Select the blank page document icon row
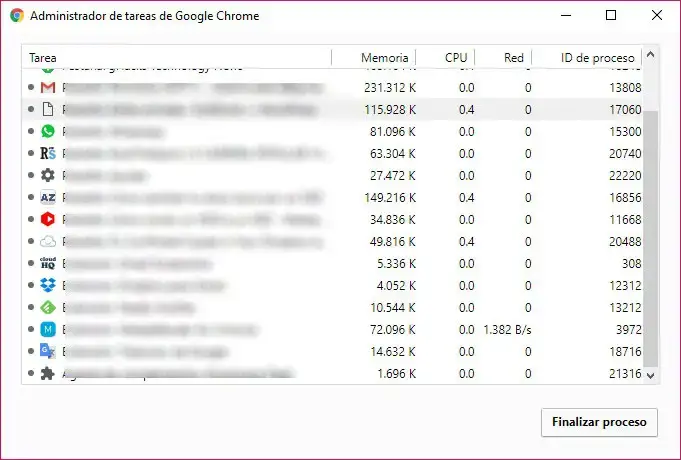 pos(332,109)
